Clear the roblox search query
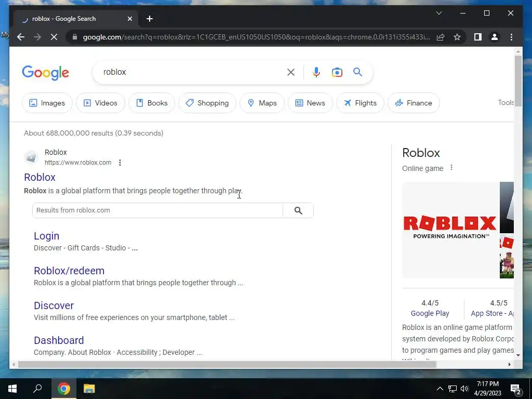532x399 pixels. [291, 72]
